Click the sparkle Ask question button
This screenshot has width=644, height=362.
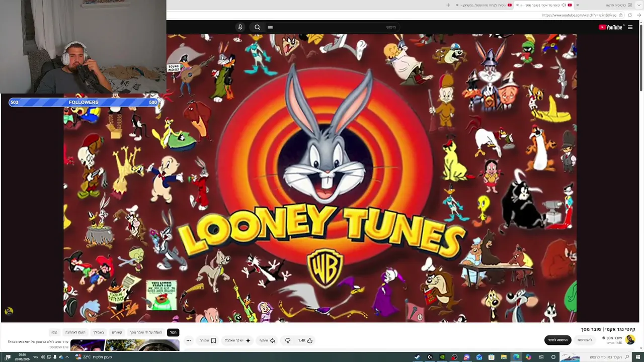[x=238, y=340]
